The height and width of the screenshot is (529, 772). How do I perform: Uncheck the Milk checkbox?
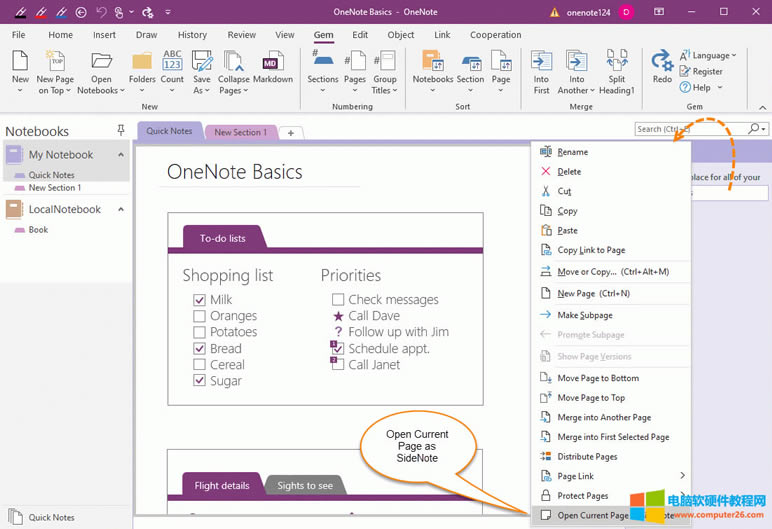click(199, 300)
